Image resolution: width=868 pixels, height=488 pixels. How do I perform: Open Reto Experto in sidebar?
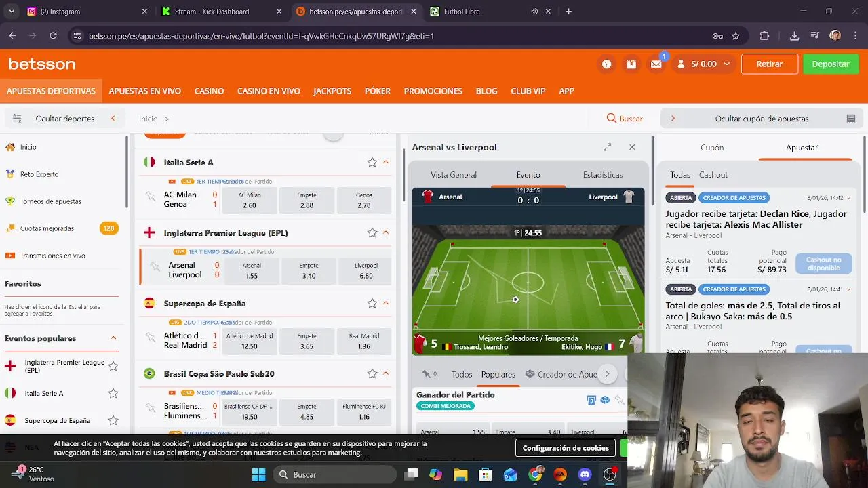(x=39, y=174)
